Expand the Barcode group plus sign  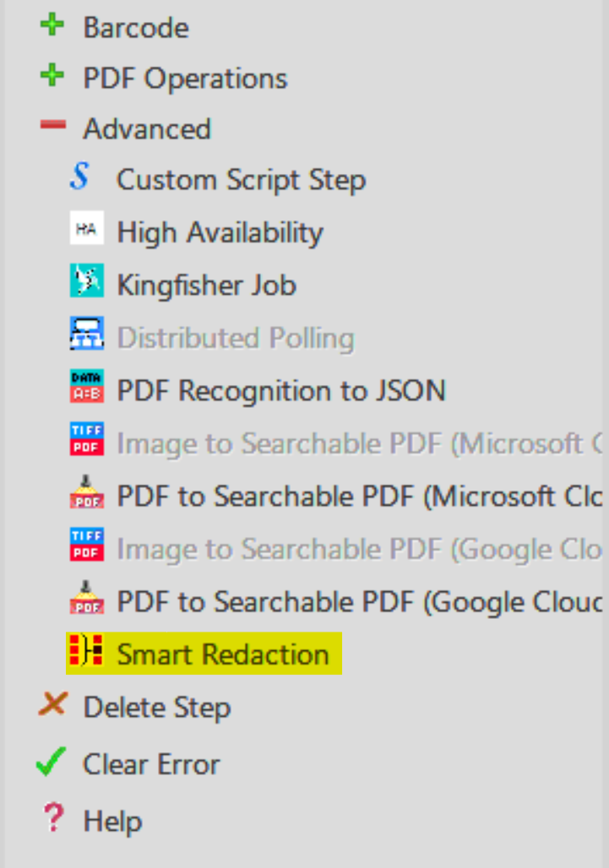pyautogui.click(x=52, y=25)
